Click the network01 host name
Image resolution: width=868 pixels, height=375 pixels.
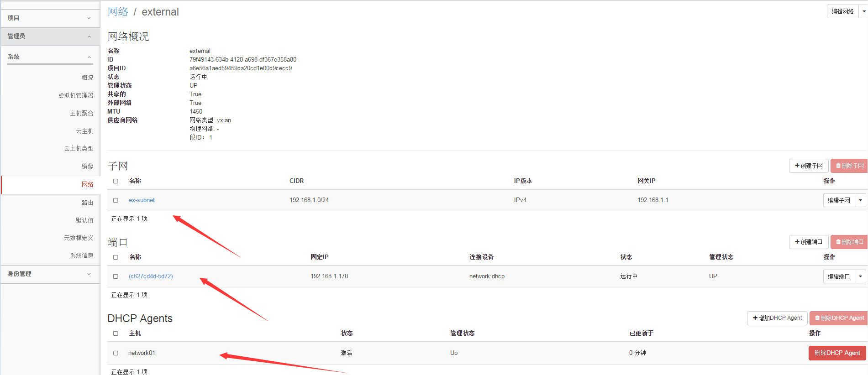[142, 353]
